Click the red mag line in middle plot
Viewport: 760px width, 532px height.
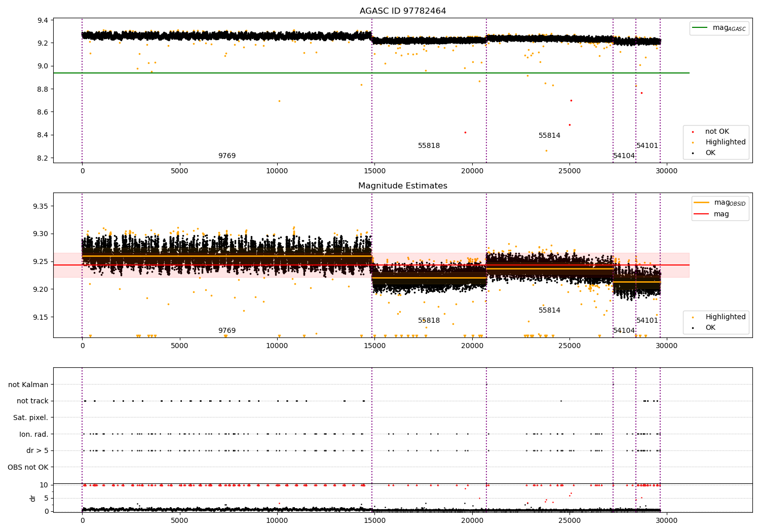tap(371, 265)
